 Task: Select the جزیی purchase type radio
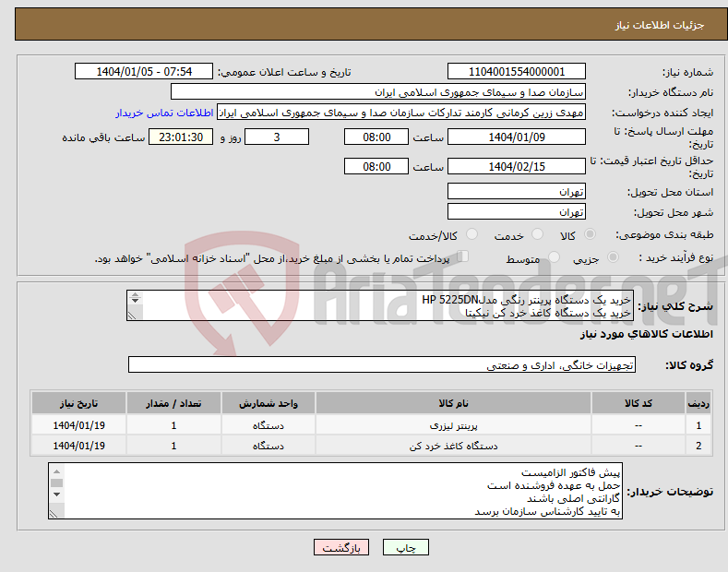[x=613, y=257]
